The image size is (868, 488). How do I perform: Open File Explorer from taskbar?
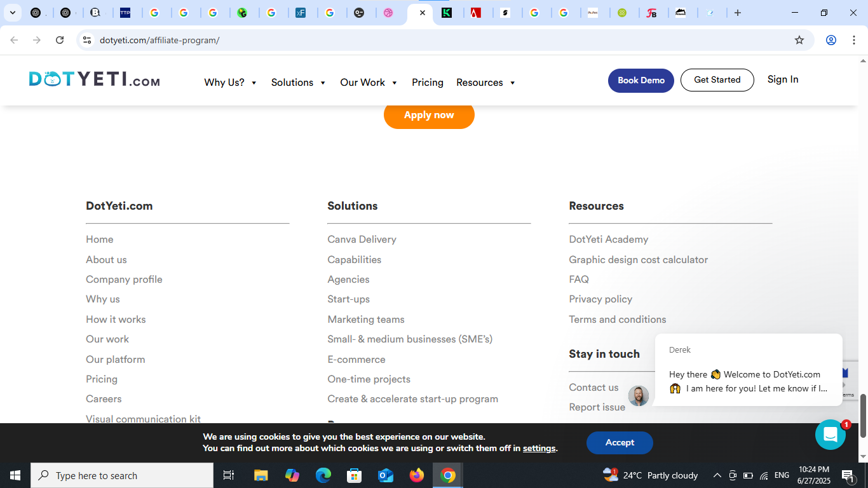click(x=261, y=475)
